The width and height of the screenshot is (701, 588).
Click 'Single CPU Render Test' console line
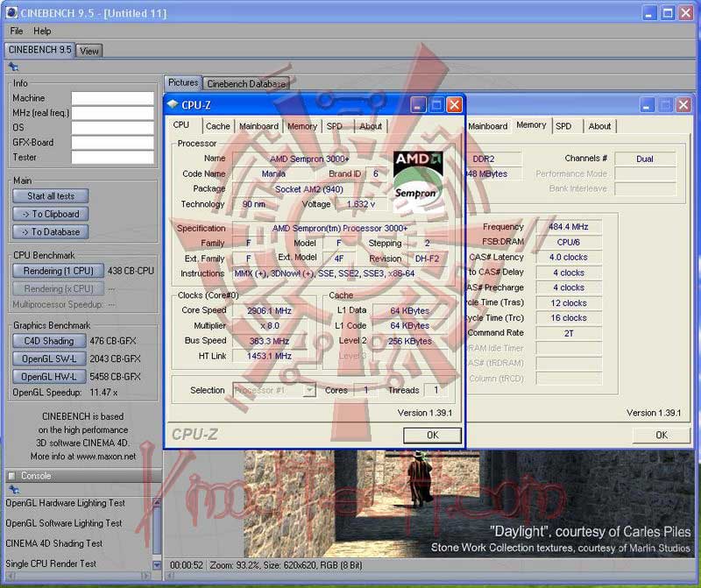coord(51,563)
